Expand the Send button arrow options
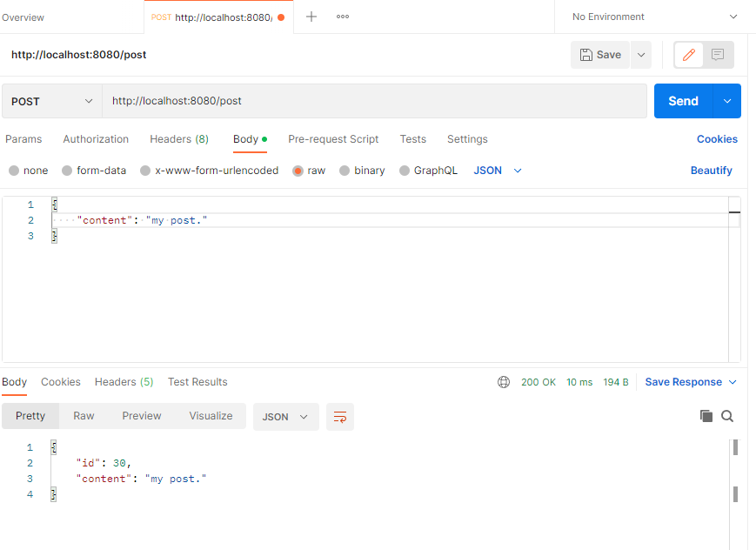The height and width of the screenshot is (550, 756). (x=727, y=101)
